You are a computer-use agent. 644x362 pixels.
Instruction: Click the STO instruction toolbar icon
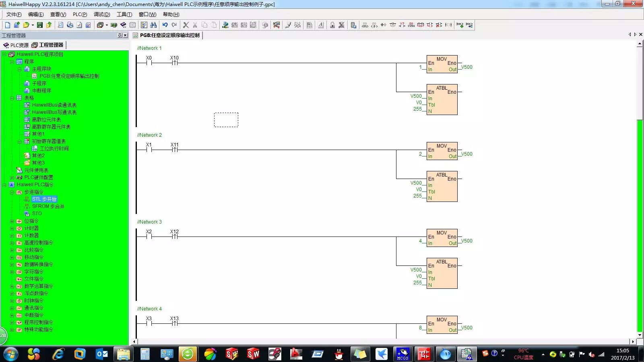(x=411, y=25)
